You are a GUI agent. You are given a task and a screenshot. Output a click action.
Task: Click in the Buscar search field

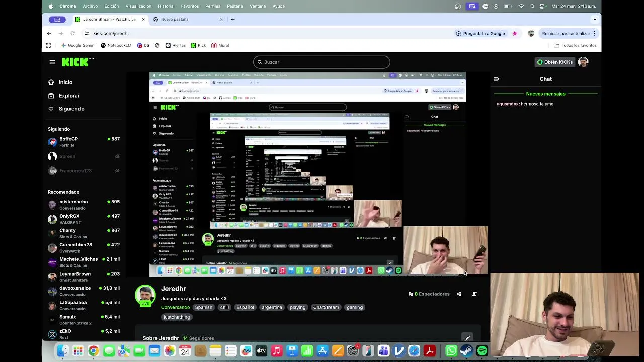tap(321, 62)
